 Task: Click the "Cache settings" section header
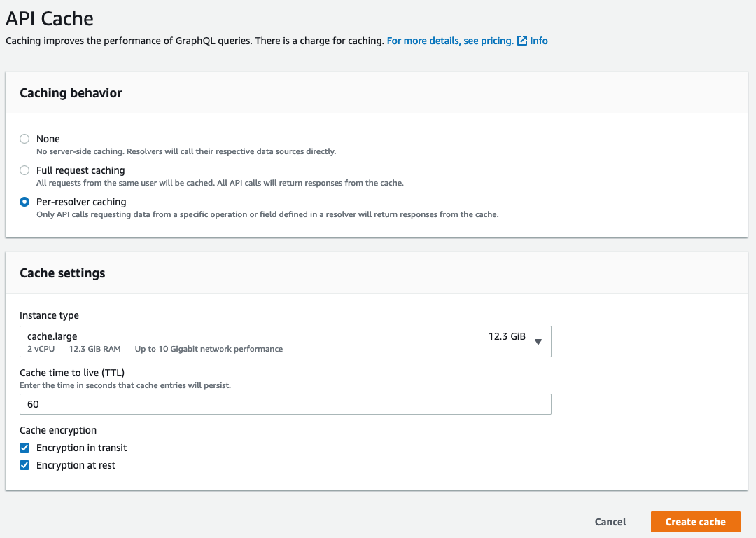tap(62, 273)
